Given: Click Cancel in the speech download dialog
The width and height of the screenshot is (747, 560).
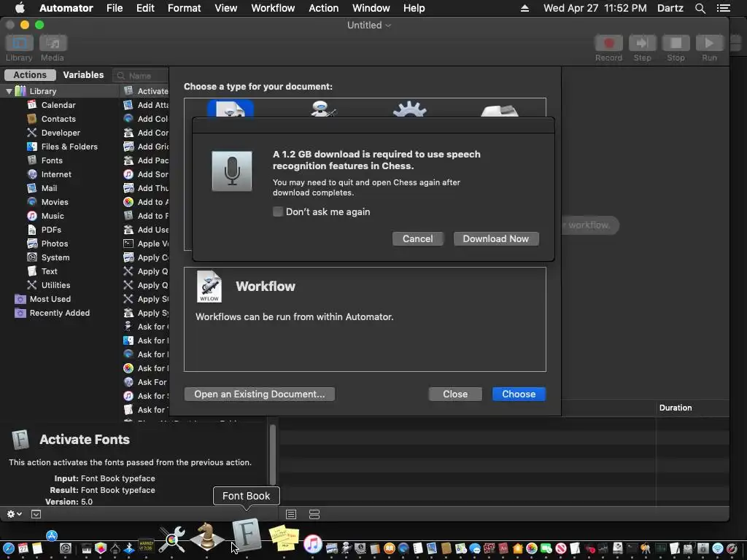Looking at the screenshot, I should 417,238.
